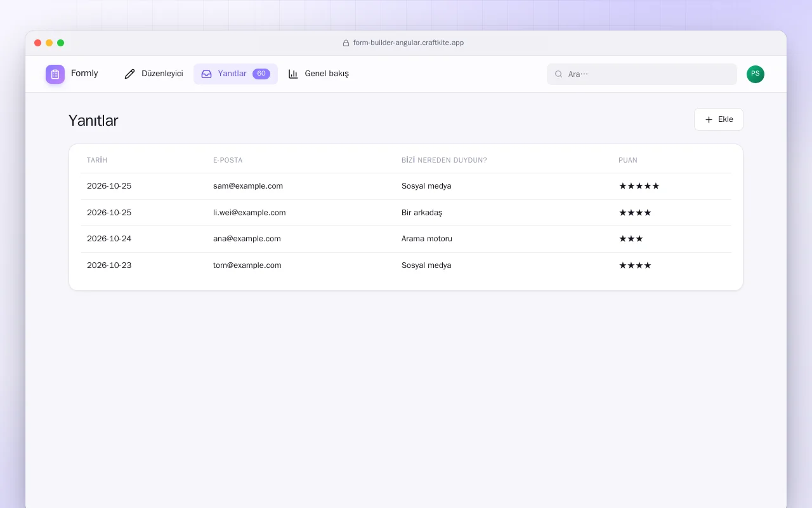Click the 2026-10-25 date in sam's row
Image resolution: width=812 pixels, height=508 pixels.
pyautogui.click(x=109, y=186)
